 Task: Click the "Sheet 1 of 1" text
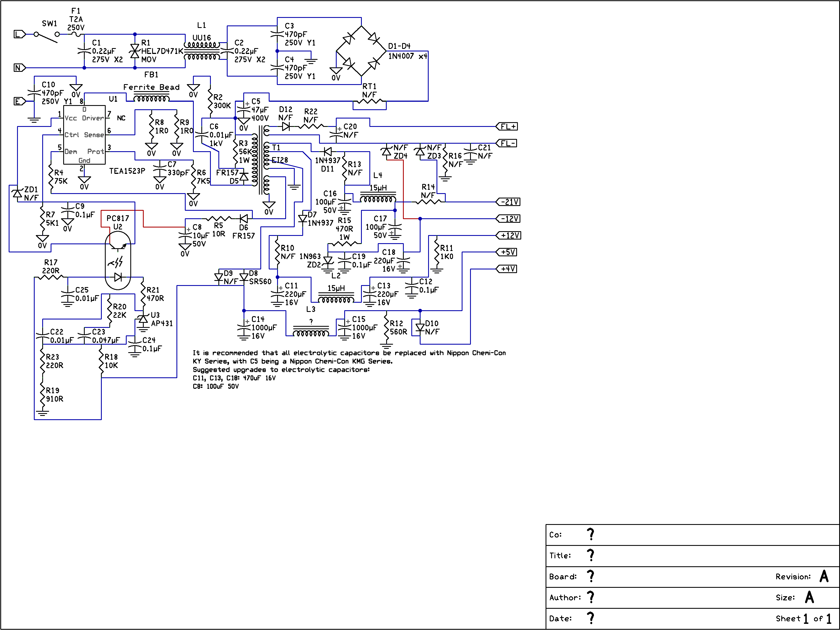[x=804, y=619]
